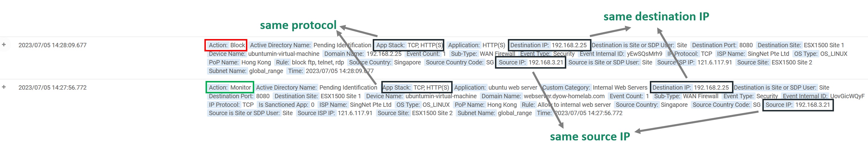
Task: Click the Application: HTTP(S) field
Action: tap(476, 45)
